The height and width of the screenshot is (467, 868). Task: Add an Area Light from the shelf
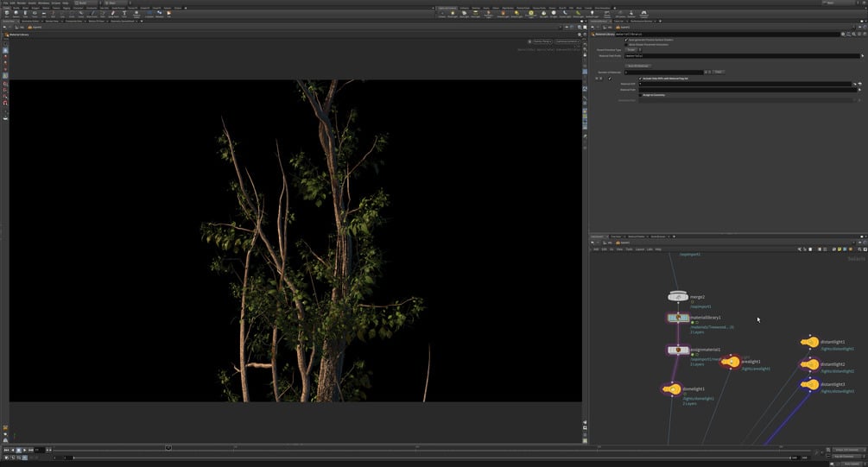click(475, 14)
